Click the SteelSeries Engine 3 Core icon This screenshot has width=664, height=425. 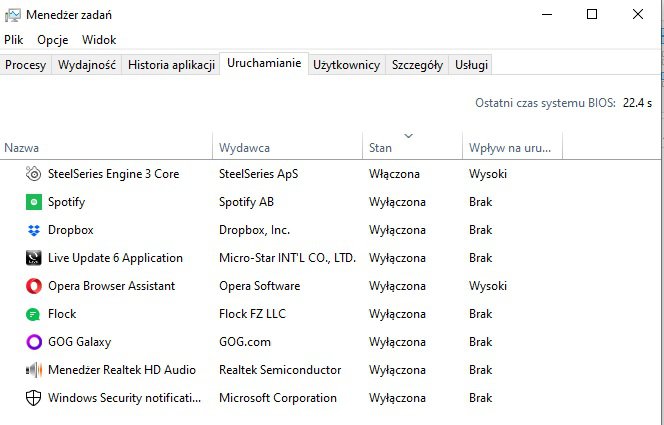(33, 174)
